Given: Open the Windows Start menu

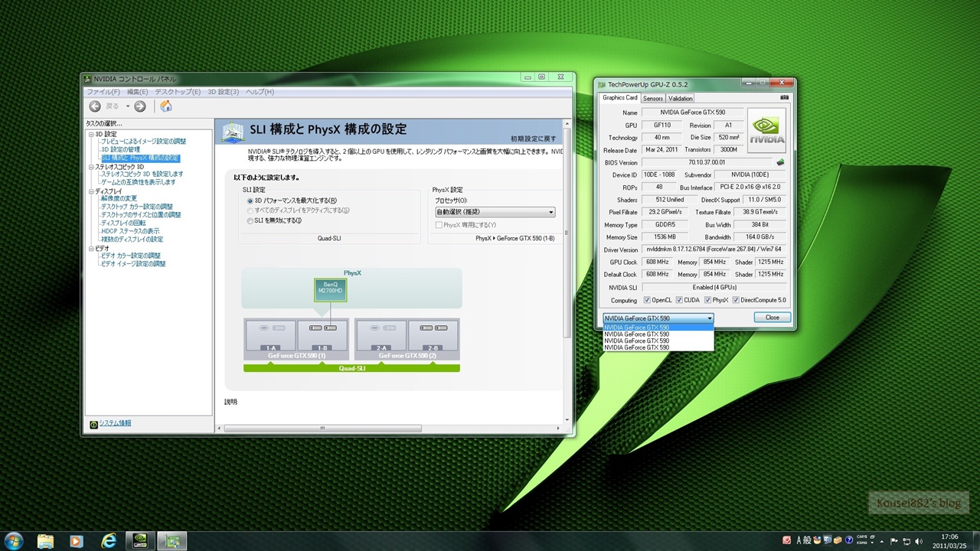Looking at the screenshot, I should (x=15, y=540).
